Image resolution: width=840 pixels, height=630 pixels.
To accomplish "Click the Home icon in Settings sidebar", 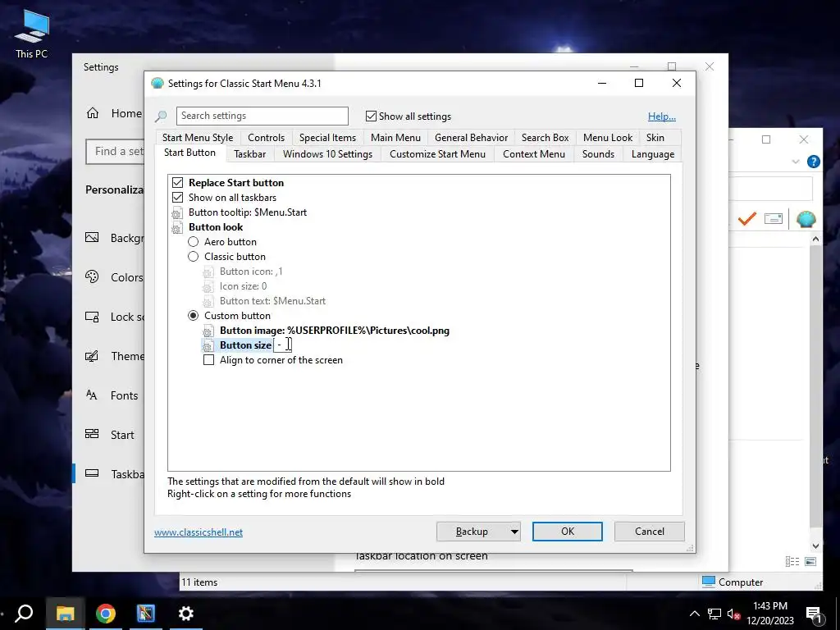I will pyautogui.click(x=93, y=113).
